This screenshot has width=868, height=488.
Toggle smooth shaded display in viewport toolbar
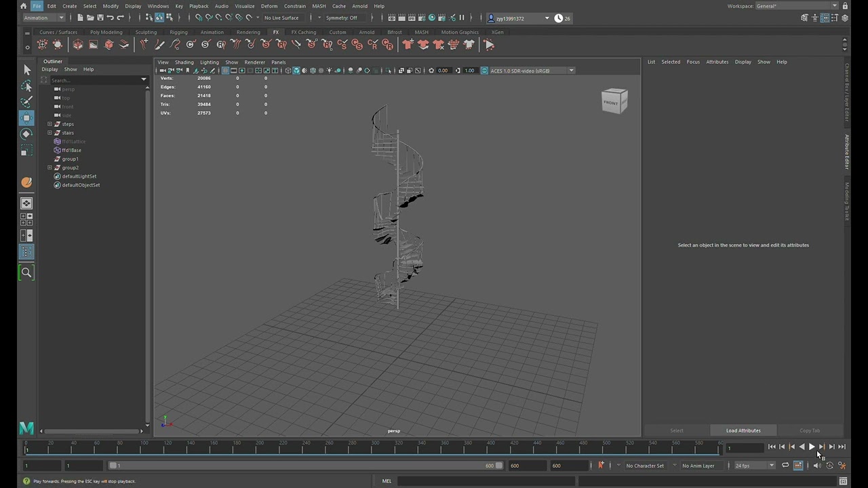[296, 70]
